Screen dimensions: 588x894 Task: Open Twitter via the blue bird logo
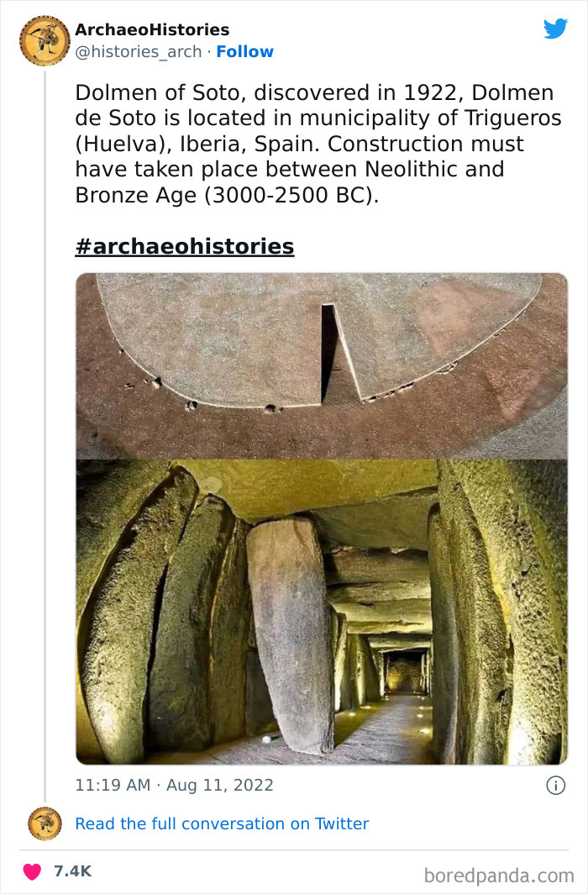(x=556, y=28)
